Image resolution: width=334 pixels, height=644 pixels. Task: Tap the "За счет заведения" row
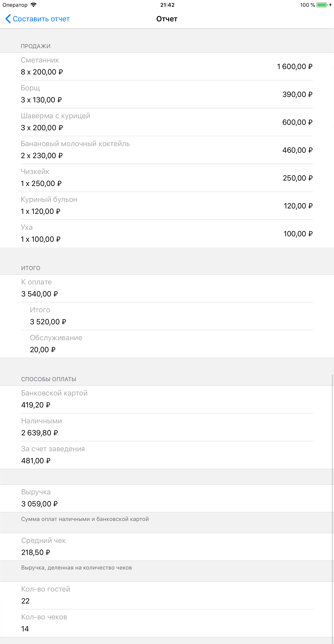[167, 455]
